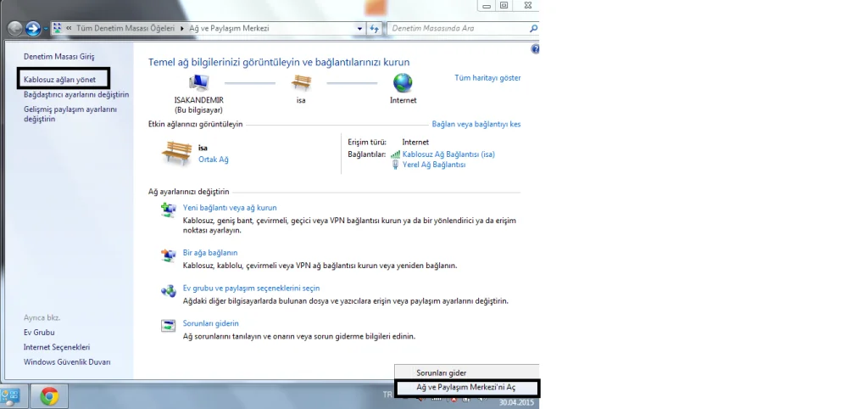Click the search magnifier icon
This screenshot has height=409, width=868.
click(x=533, y=28)
